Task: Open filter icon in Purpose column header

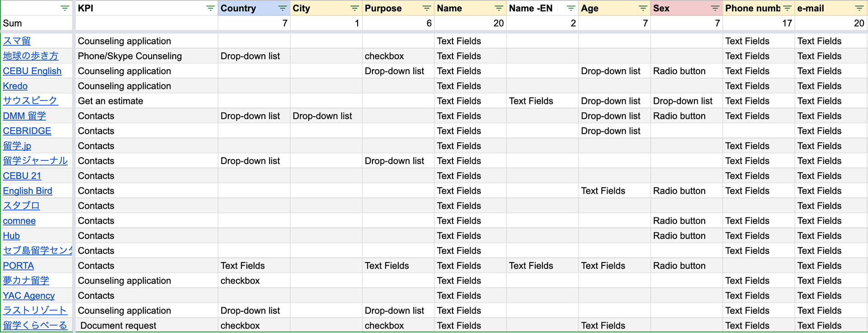Action: click(426, 8)
